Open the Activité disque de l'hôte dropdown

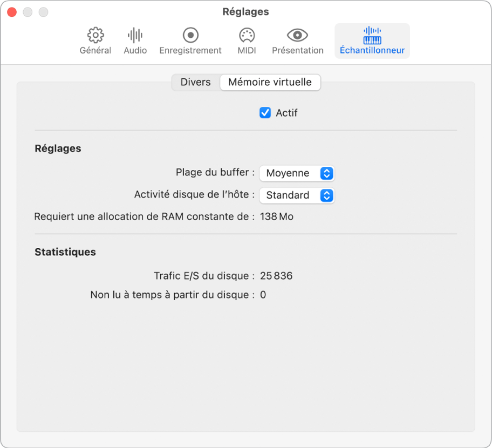tap(297, 195)
